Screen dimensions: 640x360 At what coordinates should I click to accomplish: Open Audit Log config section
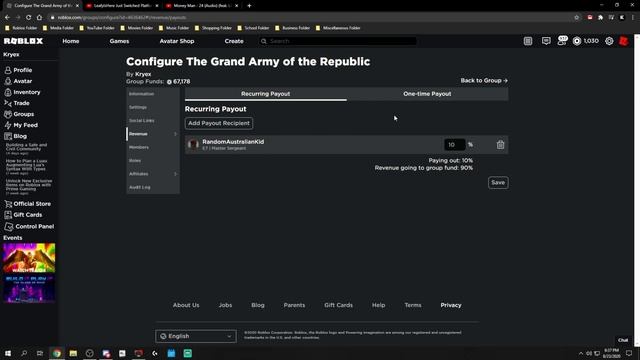[x=140, y=187]
